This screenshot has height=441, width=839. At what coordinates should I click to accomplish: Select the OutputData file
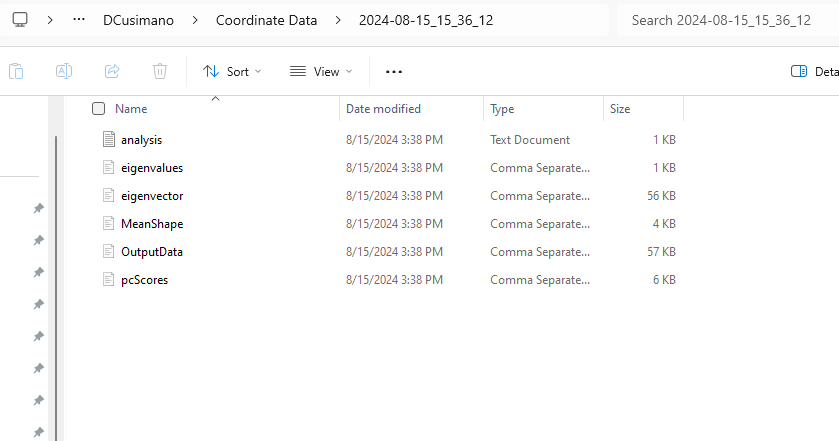click(x=151, y=252)
